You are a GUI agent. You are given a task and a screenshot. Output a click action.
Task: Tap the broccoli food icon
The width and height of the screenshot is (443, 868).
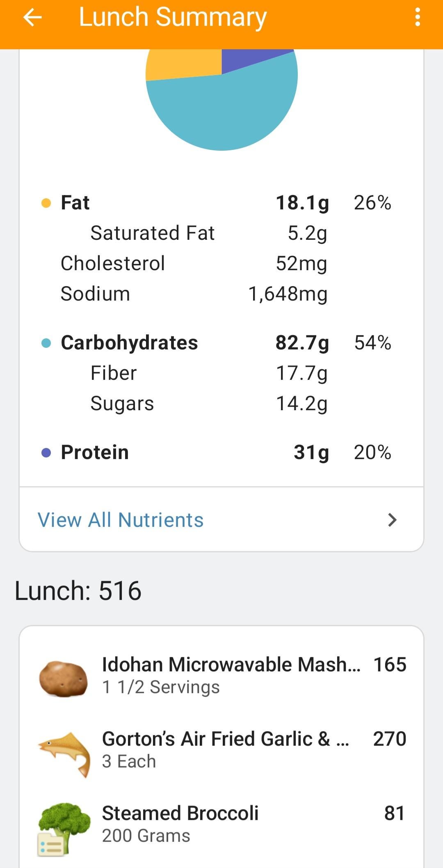click(x=64, y=829)
